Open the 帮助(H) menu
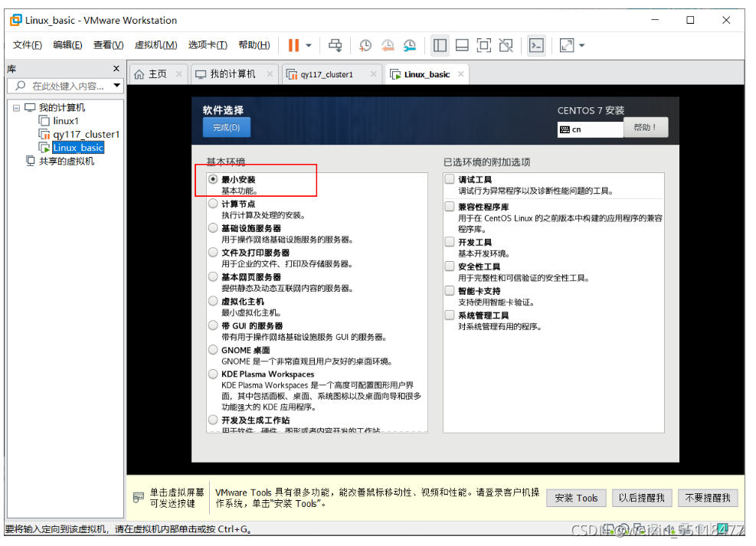This screenshot has width=756, height=546. point(254,45)
